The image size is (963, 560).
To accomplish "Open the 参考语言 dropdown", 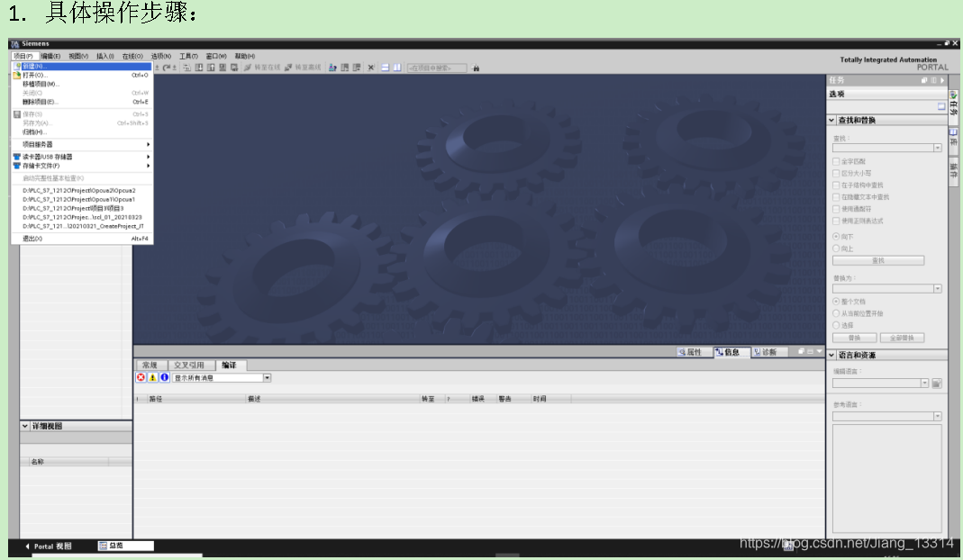I will click(937, 416).
